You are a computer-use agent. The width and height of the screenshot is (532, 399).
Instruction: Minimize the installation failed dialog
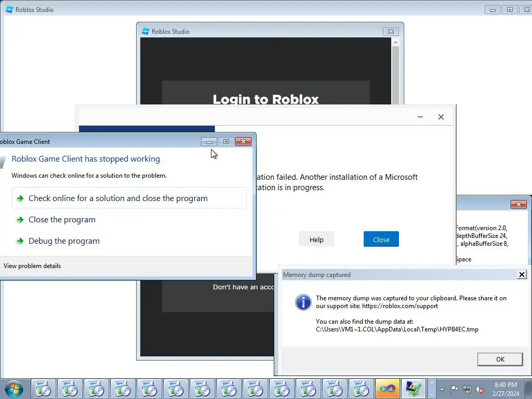click(420, 117)
